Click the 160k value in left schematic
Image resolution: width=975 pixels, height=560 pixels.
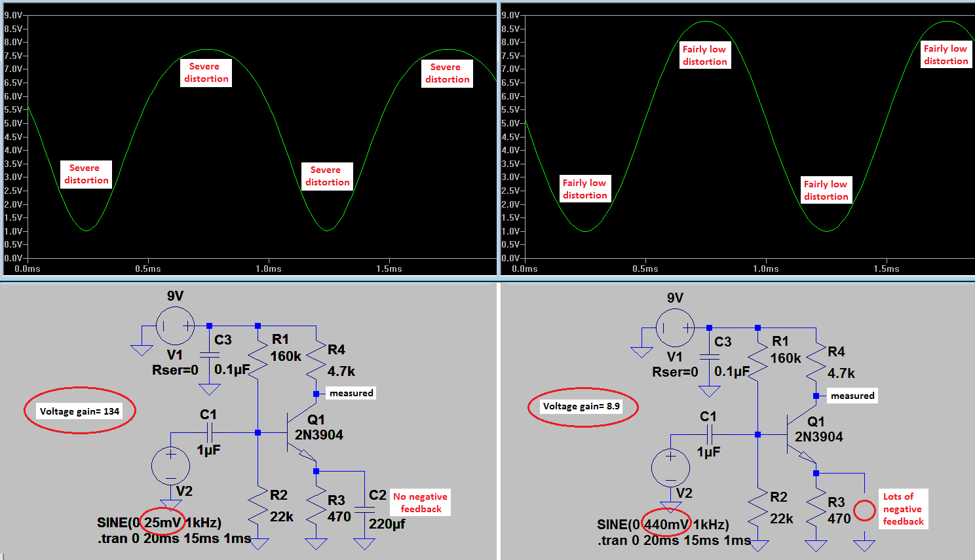point(286,356)
